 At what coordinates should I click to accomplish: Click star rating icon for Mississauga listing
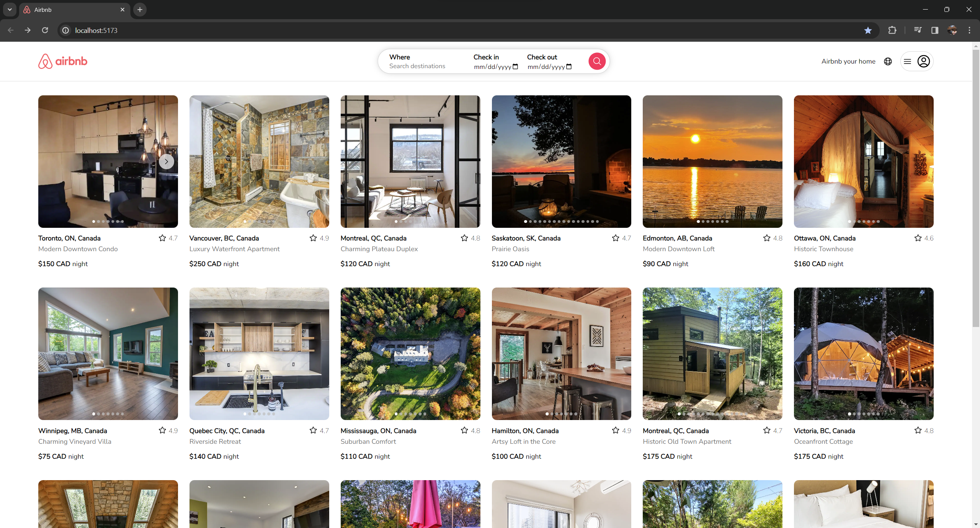[x=464, y=430]
